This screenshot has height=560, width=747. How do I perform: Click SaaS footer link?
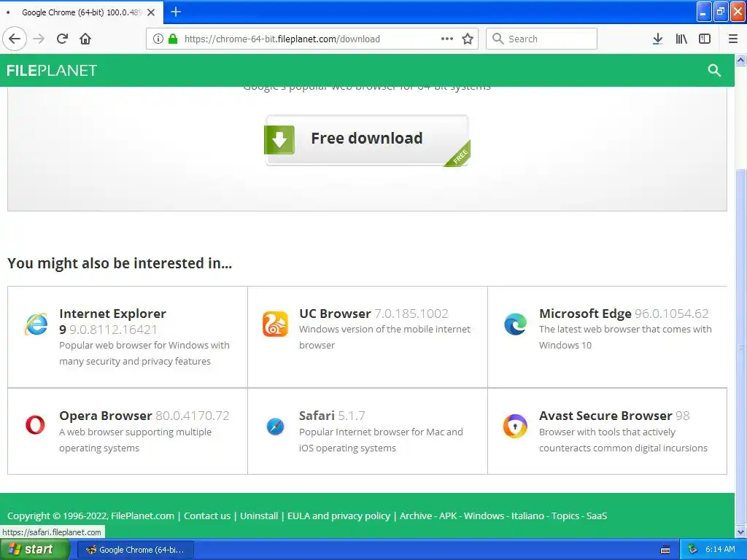(x=597, y=516)
